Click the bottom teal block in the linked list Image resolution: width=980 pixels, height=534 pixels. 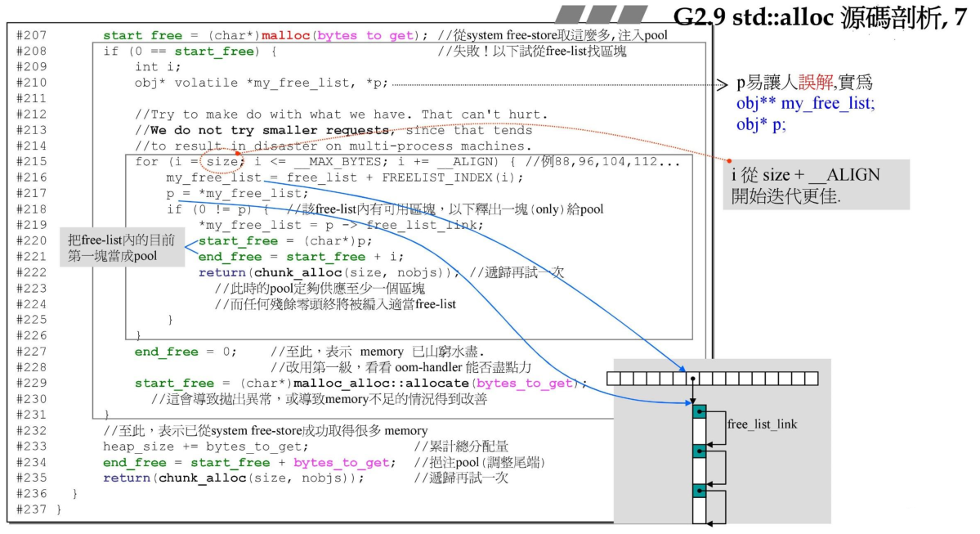(699, 491)
